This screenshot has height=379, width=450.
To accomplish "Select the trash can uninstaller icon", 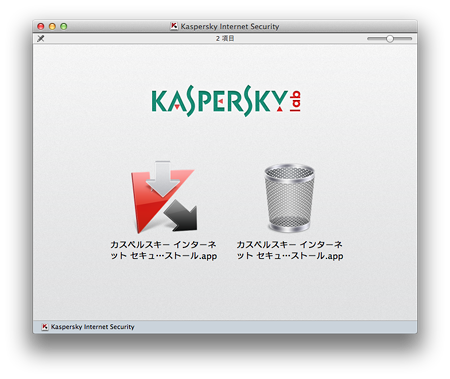I will [289, 198].
